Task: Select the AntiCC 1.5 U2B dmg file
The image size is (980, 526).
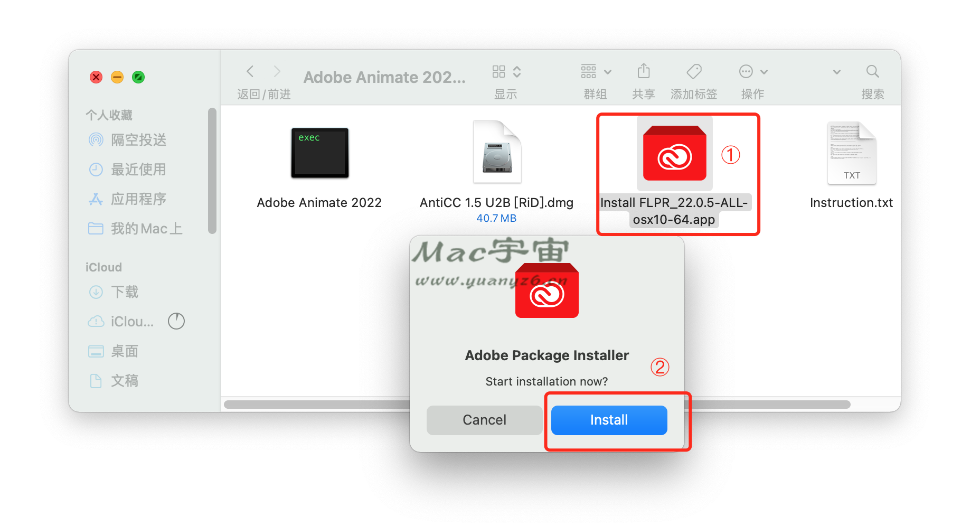Action: [497, 152]
